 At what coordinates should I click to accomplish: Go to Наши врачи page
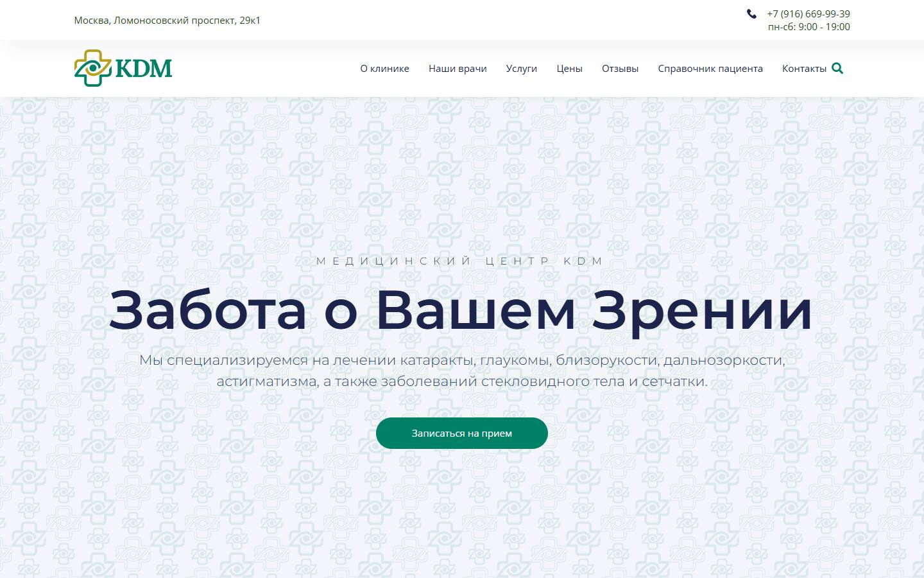point(458,68)
